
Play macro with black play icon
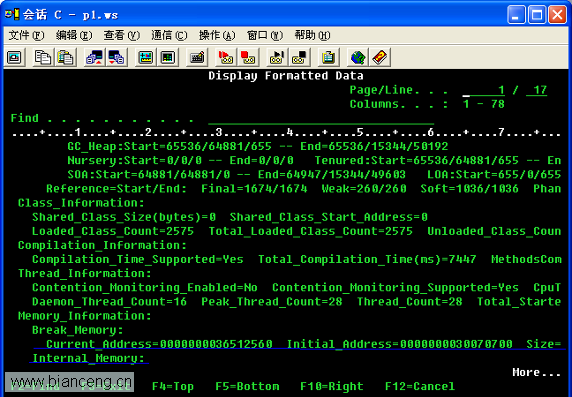click(x=277, y=57)
